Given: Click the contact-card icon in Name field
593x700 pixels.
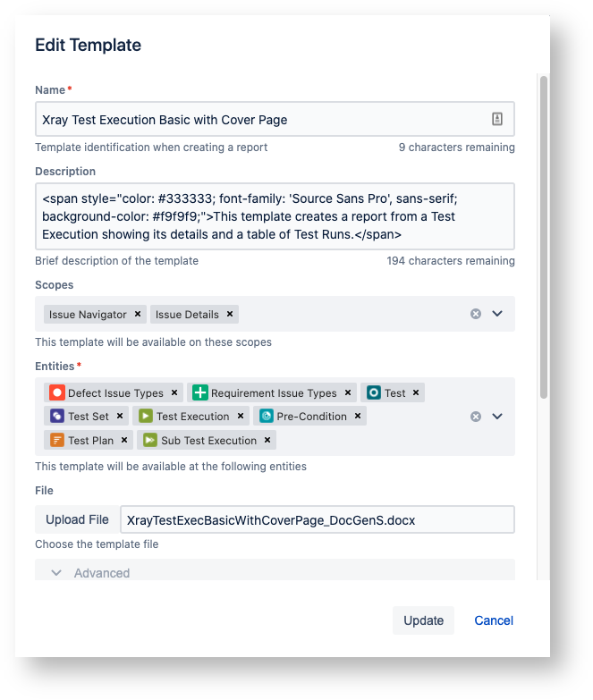Looking at the screenshot, I should tap(497, 119).
